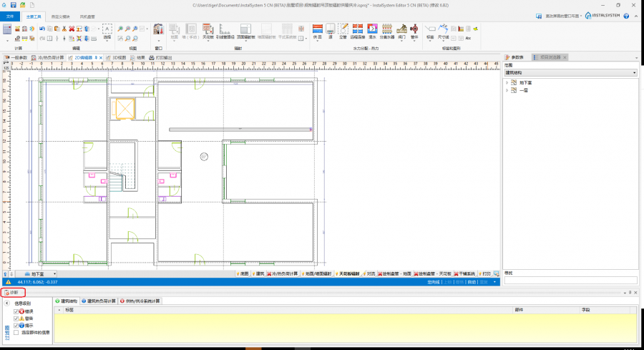
Task: Open the 文件 file menu
Action: click(x=10, y=15)
